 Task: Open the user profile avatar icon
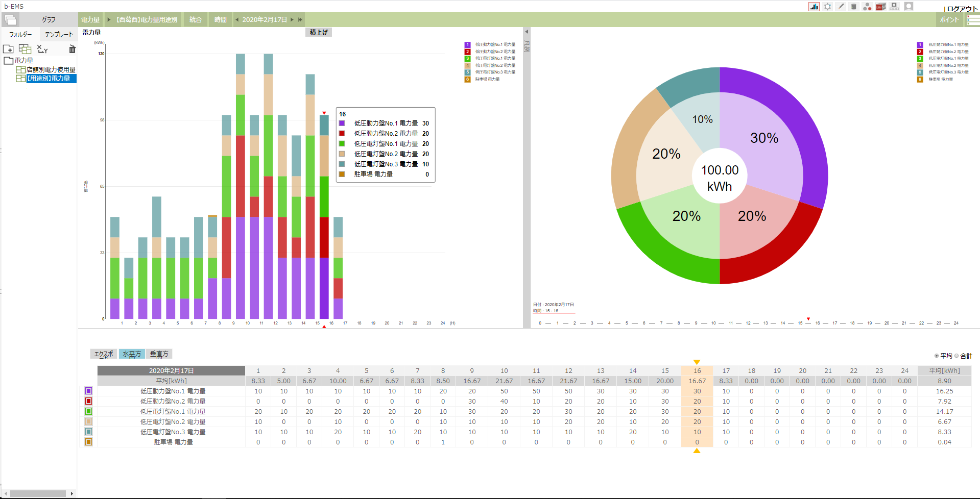click(x=909, y=7)
